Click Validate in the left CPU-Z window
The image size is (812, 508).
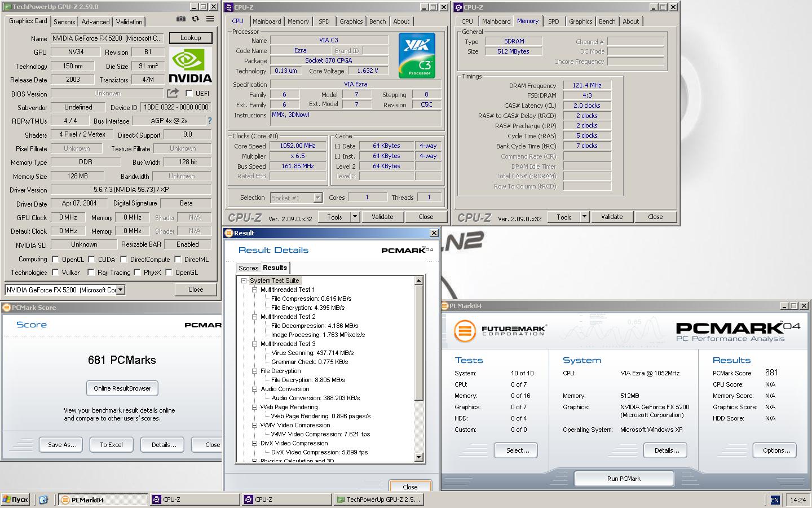382,217
